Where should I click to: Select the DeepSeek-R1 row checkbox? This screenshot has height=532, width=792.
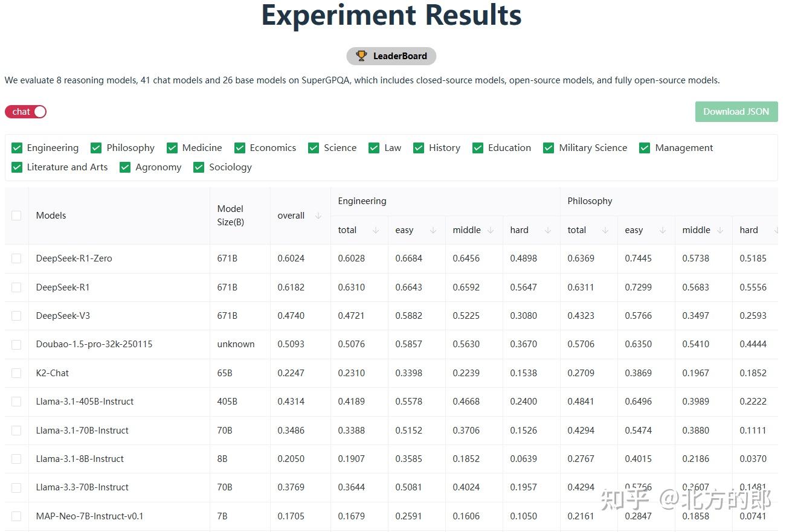(16, 287)
